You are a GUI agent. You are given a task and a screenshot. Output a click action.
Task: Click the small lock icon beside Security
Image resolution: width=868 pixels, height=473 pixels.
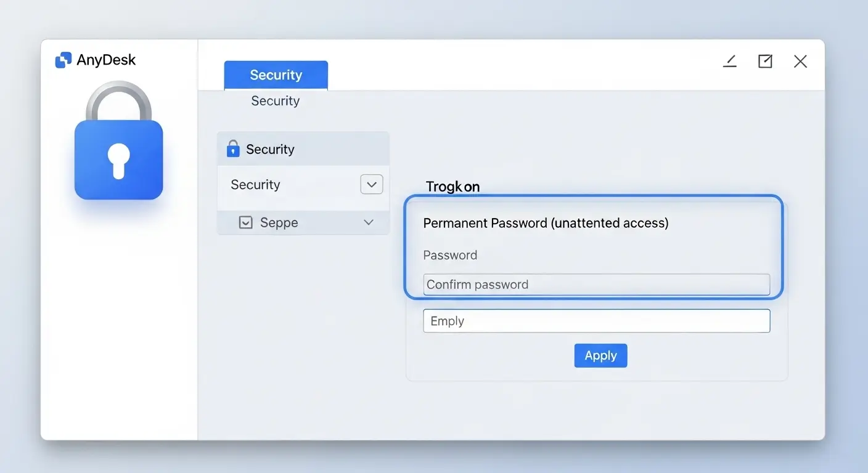click(x=233, y=148)
